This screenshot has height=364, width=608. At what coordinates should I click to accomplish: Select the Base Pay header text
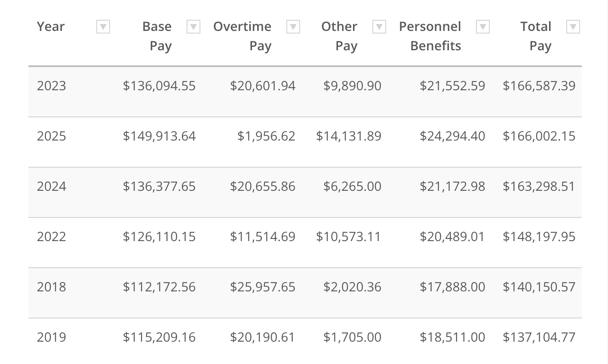(x=157, y=36)
